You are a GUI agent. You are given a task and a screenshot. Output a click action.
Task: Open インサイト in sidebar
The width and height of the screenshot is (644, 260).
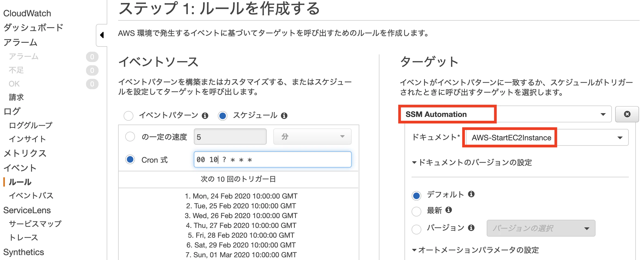pyautogui.click(x=27, y=139)
